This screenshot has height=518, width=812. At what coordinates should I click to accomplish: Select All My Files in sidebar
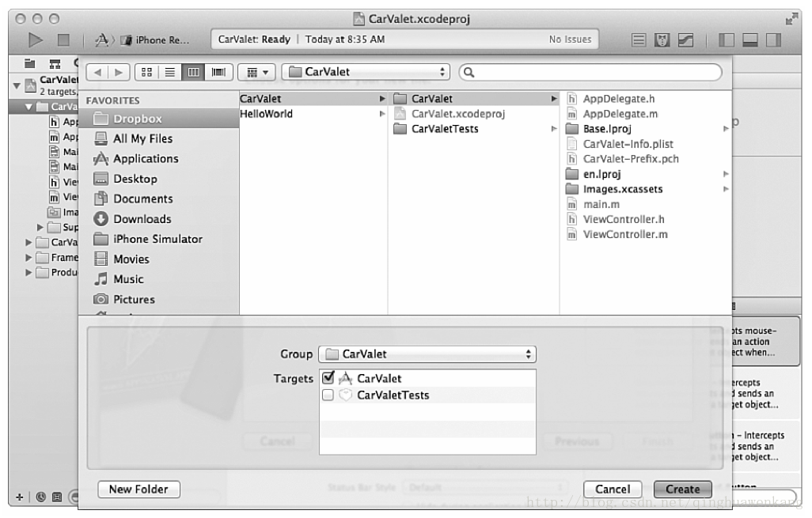pyautogui.click(x=159, y=138)
